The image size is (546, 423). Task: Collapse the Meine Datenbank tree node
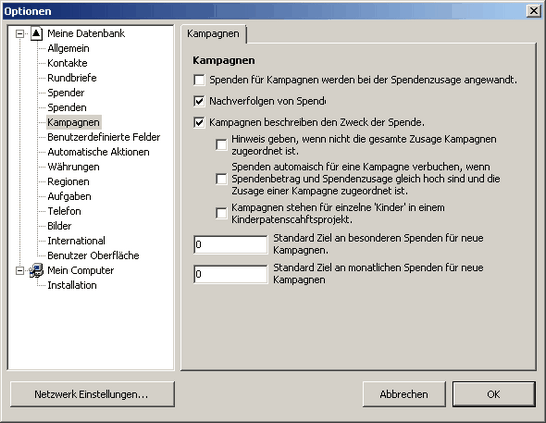[x=20, y=34]
